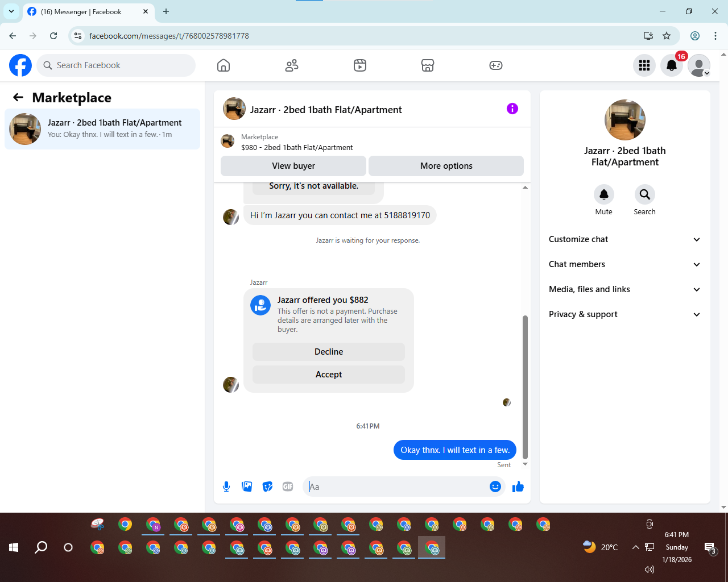Show hidden system tray icons

pos(635,547)
